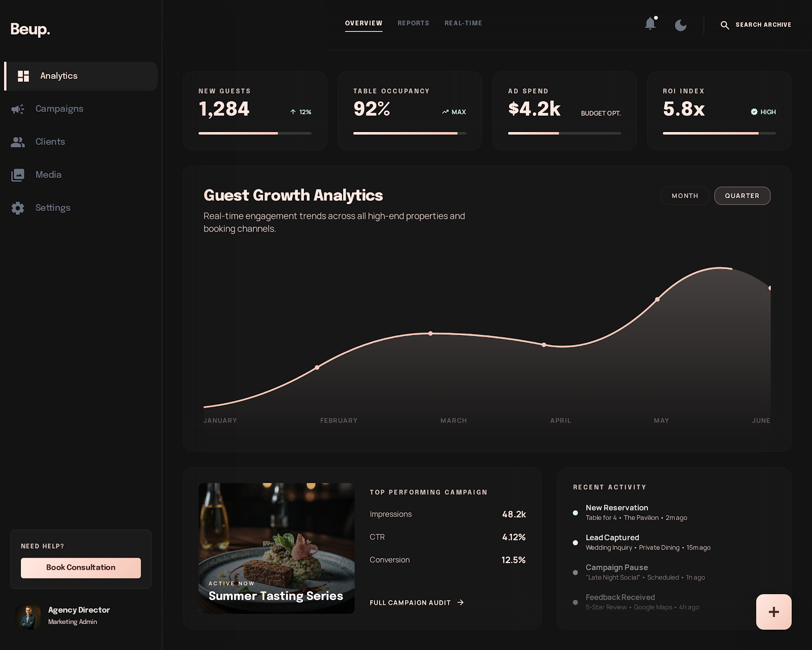Click the New Guests progress bar
The width and height of the screenshot is (812, 650).
point(255,134)
